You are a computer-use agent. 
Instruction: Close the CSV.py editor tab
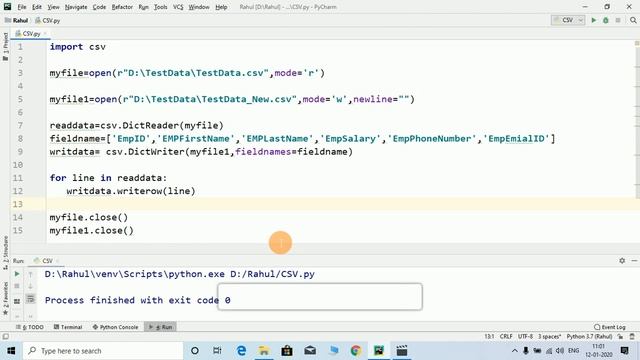click(x=45, y=33)
